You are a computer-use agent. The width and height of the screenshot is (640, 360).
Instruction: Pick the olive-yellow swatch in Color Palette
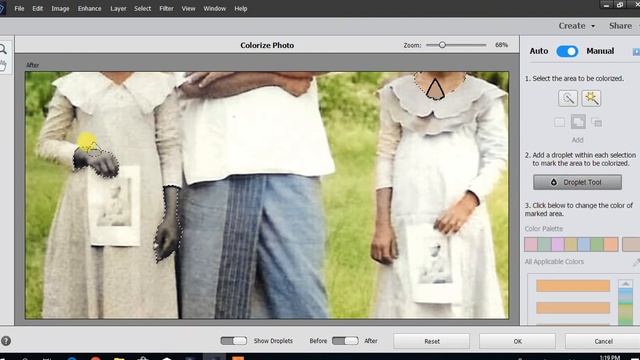click(x=571, y=244)
